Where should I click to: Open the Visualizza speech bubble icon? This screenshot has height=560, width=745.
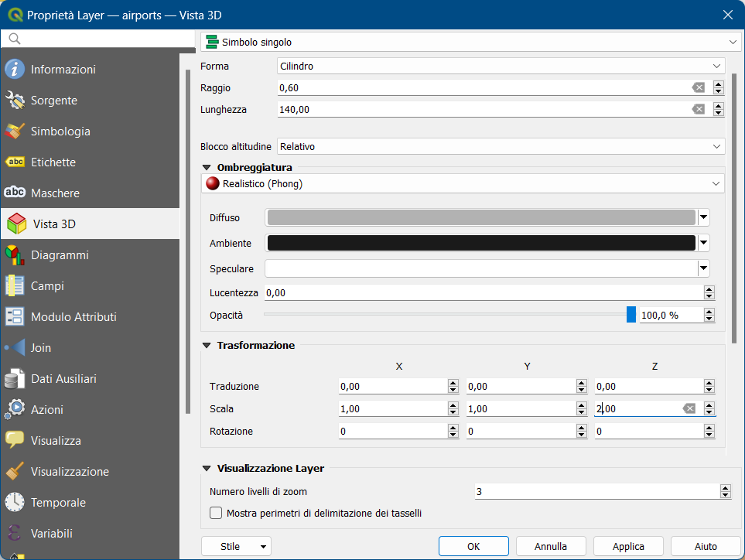point(15,440)
